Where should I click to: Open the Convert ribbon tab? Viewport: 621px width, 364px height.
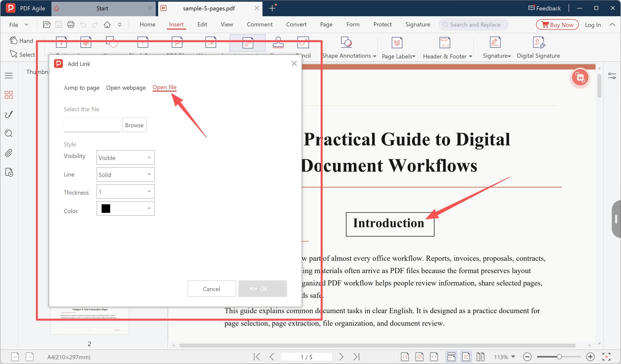click(296, 25)
